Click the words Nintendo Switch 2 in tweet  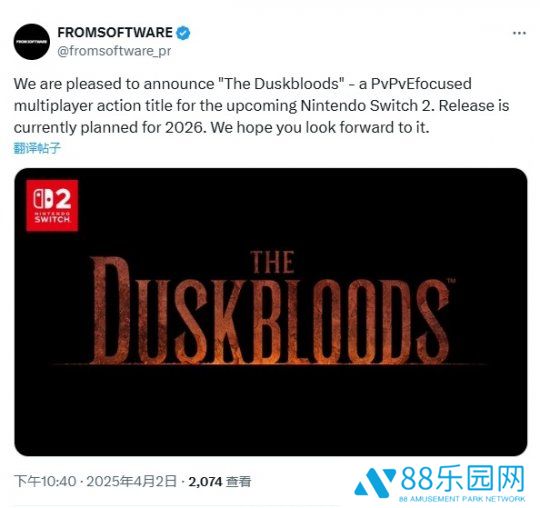tap(366, 106)
